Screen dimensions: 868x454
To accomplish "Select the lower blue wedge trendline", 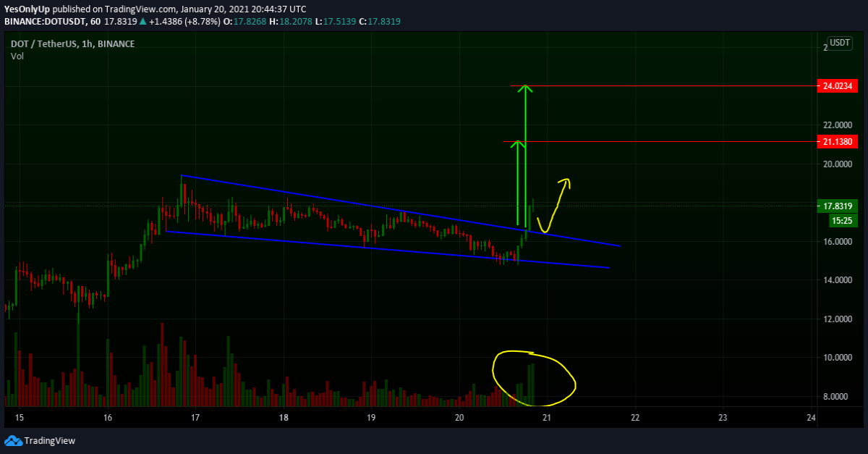I will (388, 250).
